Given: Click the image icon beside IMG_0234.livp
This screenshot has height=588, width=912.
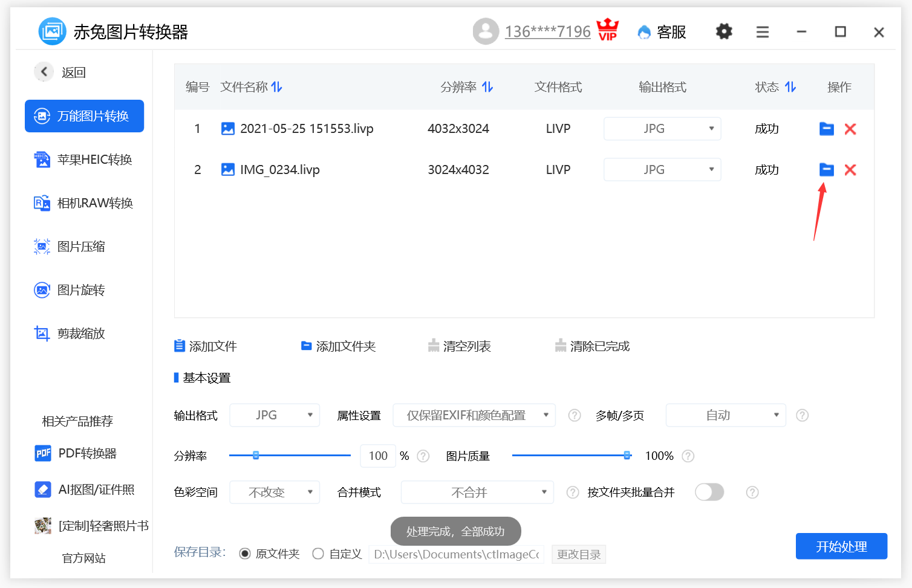Looking at the screenshot, I should point(228,170).
